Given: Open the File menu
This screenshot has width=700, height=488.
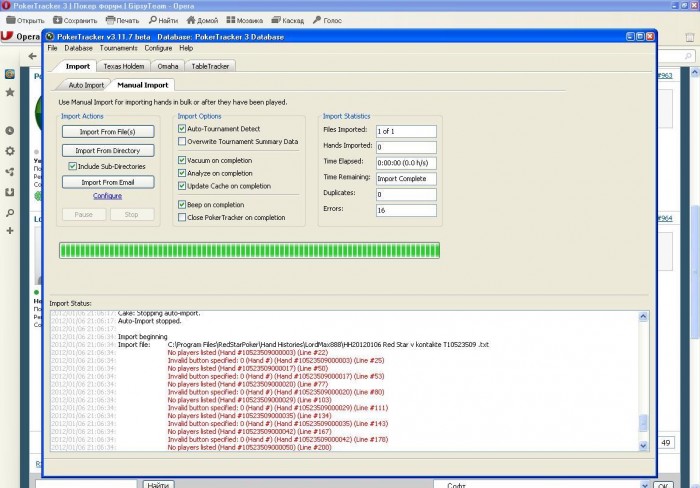Looking at the screenshot, I should [x=52, y=48].
